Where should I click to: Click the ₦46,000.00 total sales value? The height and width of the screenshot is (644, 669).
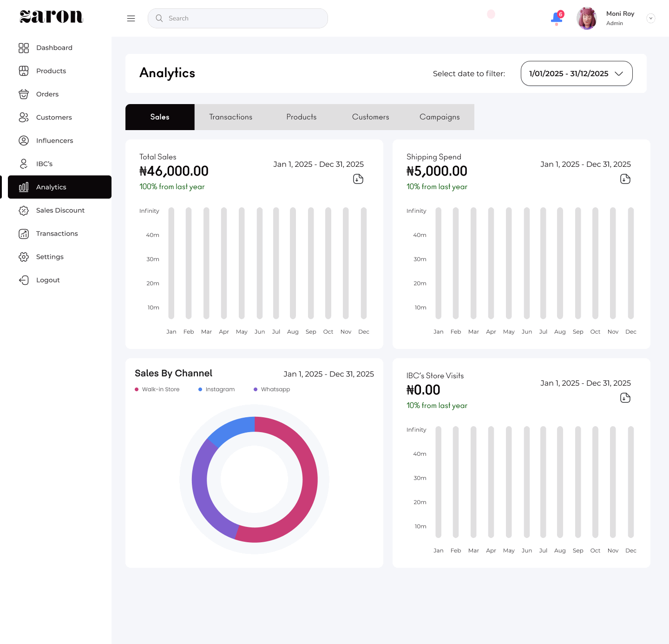(x=174, y=171)
